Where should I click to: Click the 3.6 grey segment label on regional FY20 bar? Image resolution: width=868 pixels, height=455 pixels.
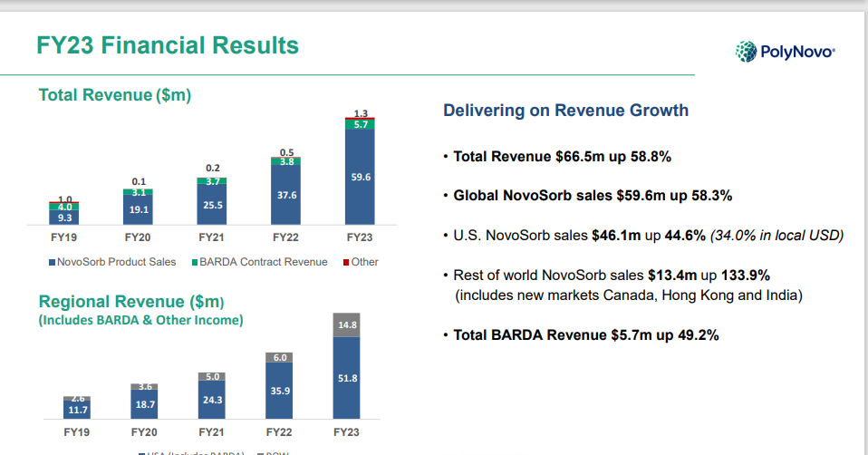click(x=145, y=387)
